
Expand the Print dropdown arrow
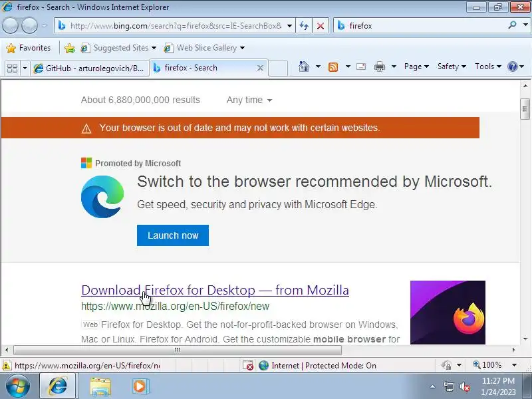pos(394,66)
